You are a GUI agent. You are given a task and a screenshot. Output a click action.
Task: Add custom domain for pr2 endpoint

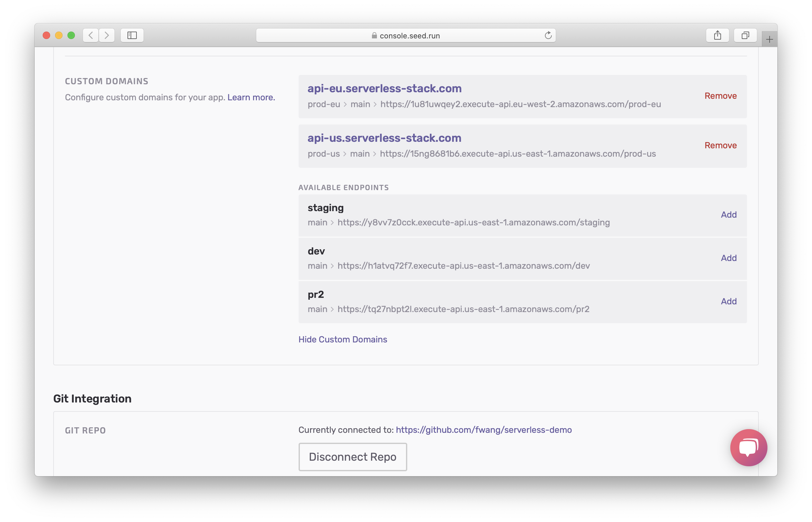tap(728, 301)
